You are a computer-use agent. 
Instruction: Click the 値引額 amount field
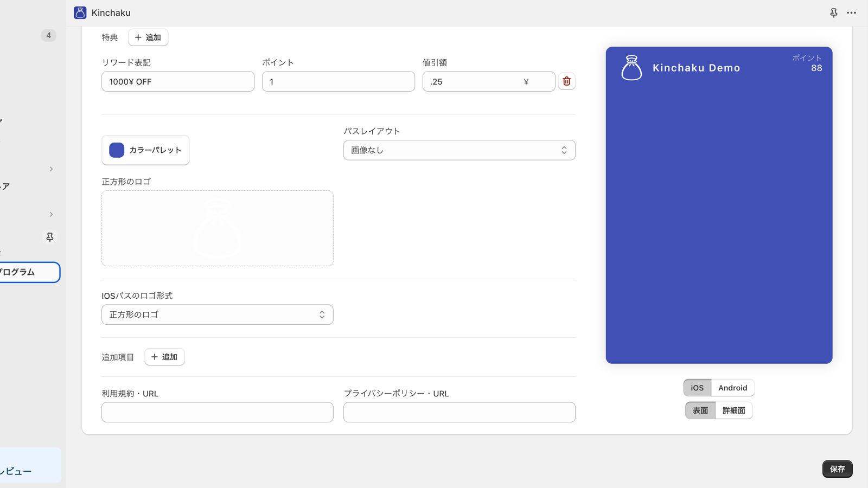(488, 81)
